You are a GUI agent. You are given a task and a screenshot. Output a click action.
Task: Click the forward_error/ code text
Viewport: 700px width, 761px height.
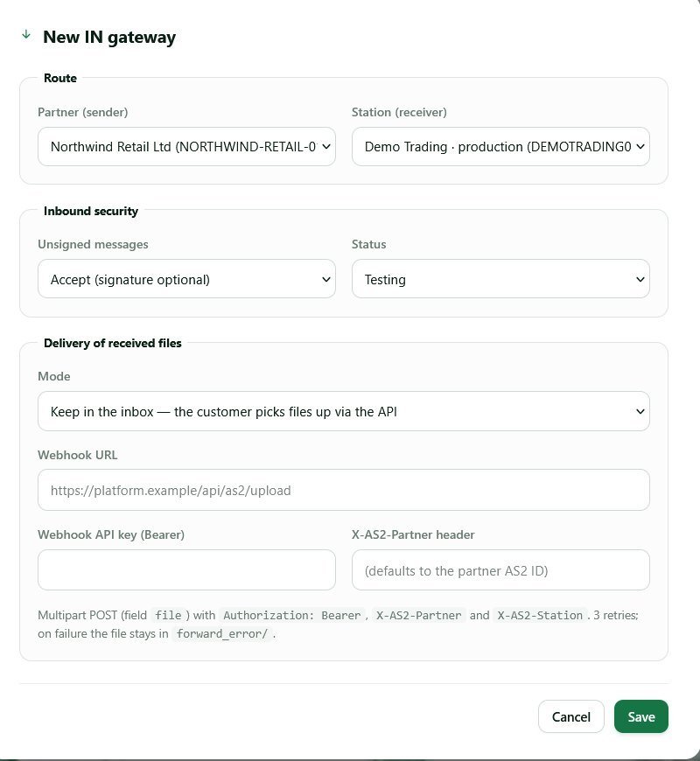[221, 633]
